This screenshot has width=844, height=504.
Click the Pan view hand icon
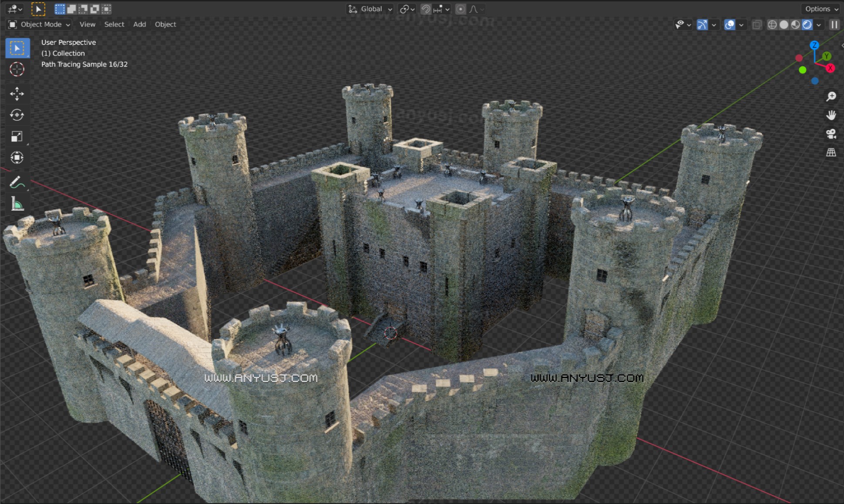[831, 115]
